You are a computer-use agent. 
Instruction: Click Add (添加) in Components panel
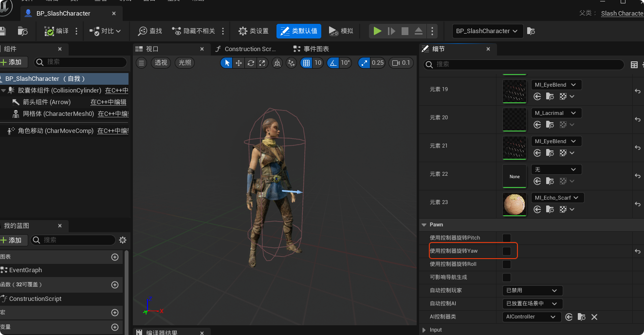coord(14,62)
